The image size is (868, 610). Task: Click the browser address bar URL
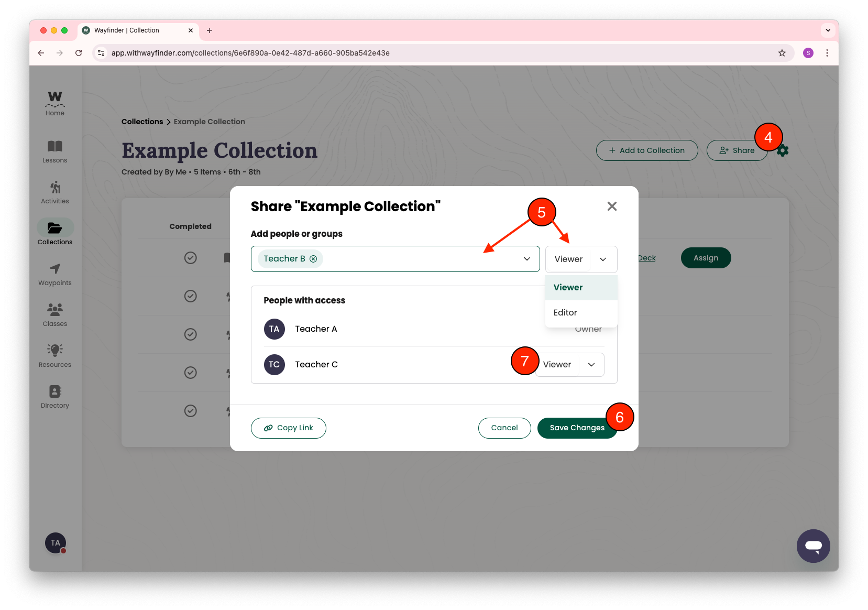250,53
